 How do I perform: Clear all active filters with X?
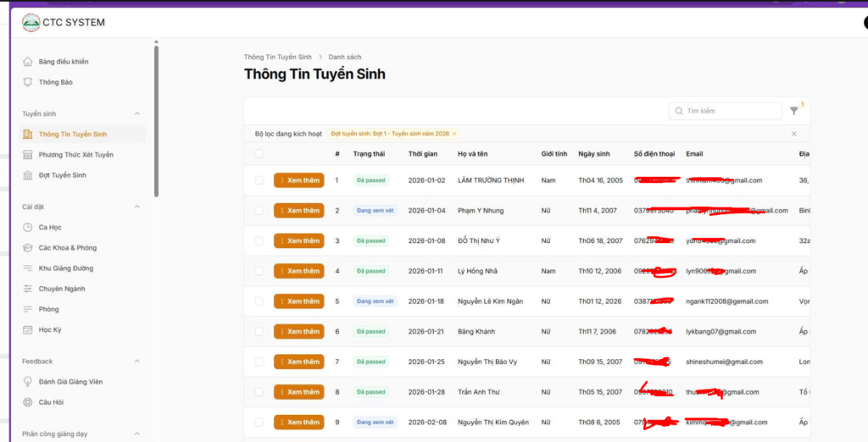(x=793, y=134)
